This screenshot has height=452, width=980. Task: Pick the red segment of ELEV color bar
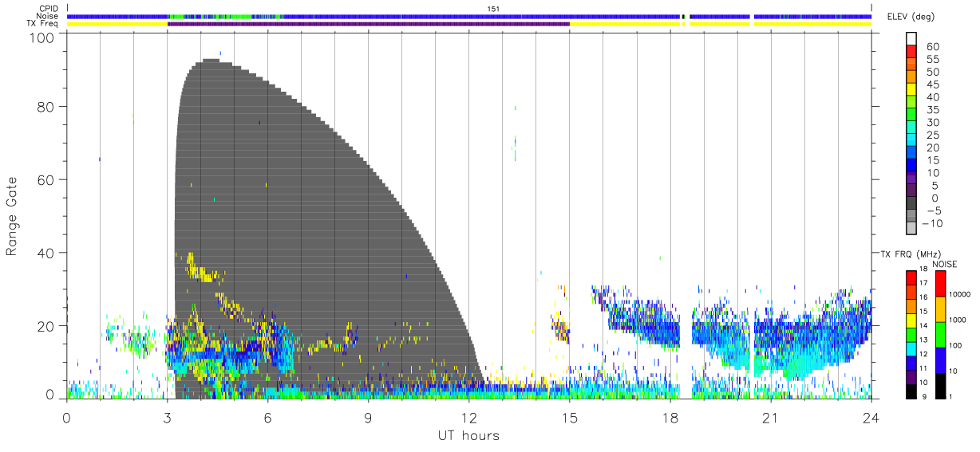[x=911, y=52]
